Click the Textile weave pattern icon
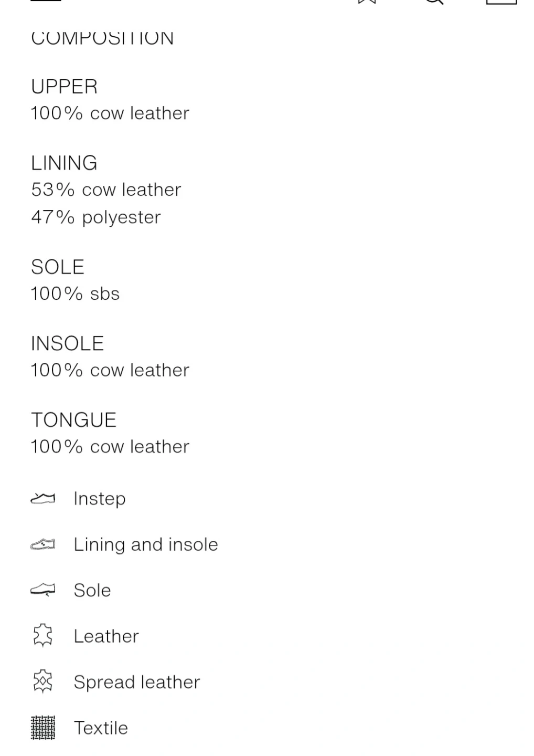This screenshot has height=756, width=534. (x=42, y=728)
